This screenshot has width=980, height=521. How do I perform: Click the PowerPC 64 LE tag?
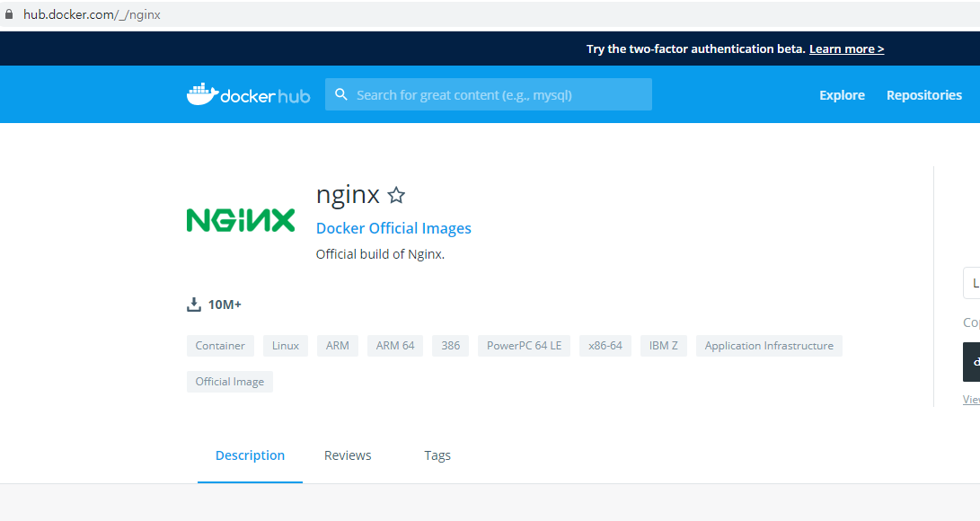[x=524, y=346]
